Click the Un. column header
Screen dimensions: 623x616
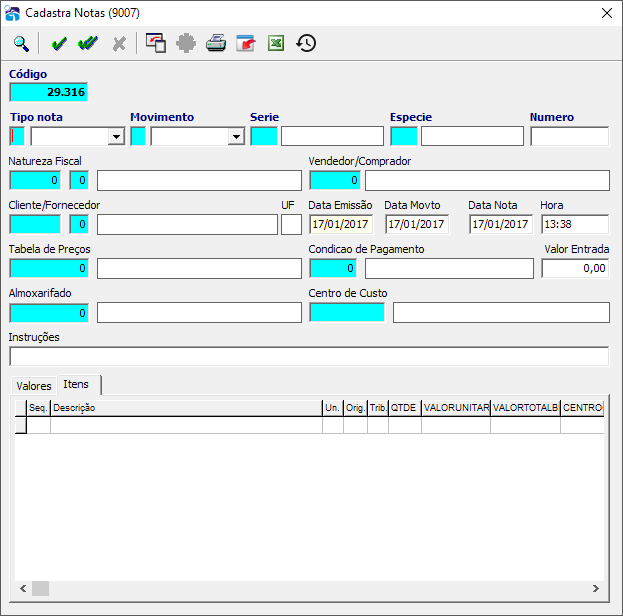click(333, 408)
